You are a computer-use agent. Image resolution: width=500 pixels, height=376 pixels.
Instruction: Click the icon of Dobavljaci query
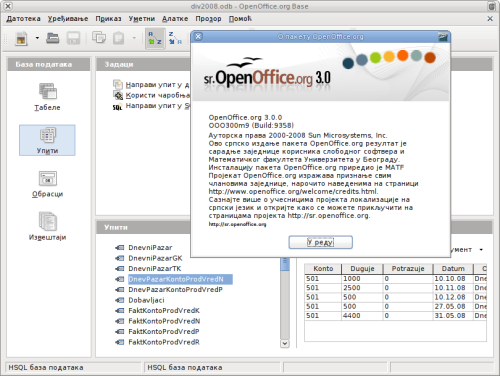click(120, 300)
